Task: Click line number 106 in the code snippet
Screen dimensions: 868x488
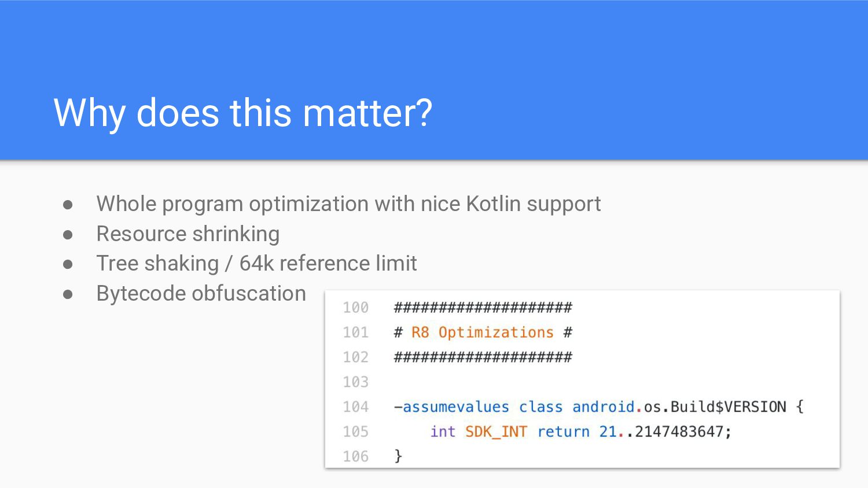Action: coord(355,457)
